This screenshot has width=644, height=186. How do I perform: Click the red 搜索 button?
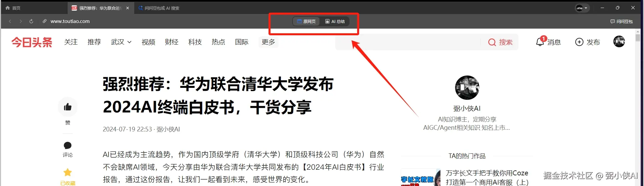(x=500, y=42)
